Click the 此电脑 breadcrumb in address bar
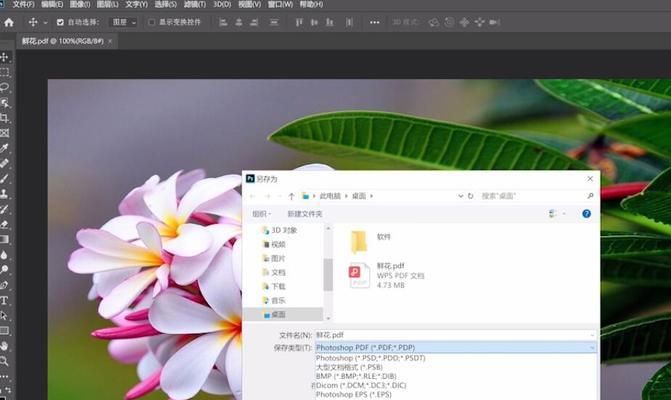The height and width of the screenshot is (400, 671). [330, 196]
